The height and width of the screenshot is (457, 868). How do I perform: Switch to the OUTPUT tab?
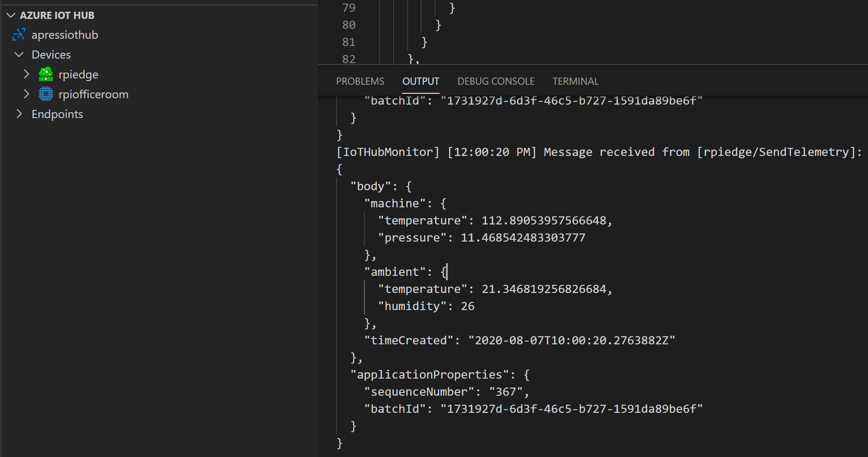coord(421,81)
